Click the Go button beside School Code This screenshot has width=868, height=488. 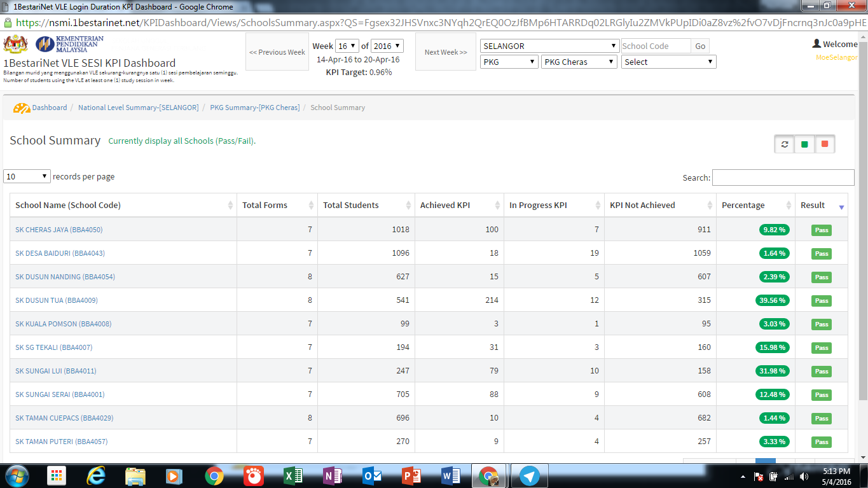(700, 46)
